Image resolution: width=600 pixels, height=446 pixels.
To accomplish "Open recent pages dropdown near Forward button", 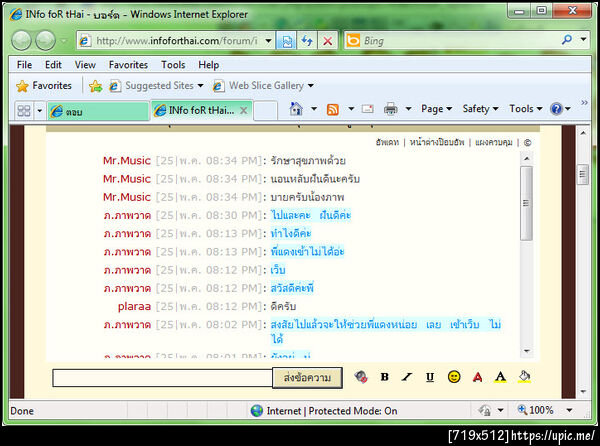I will tap(64, 41).
